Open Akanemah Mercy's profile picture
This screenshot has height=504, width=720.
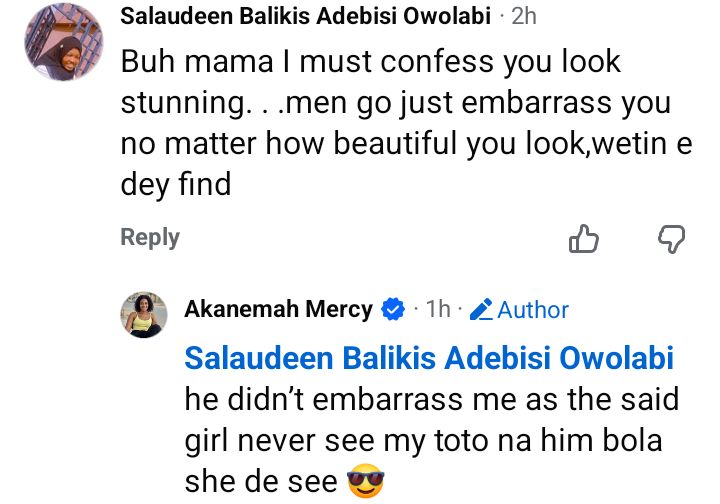[x=145, y=315]
